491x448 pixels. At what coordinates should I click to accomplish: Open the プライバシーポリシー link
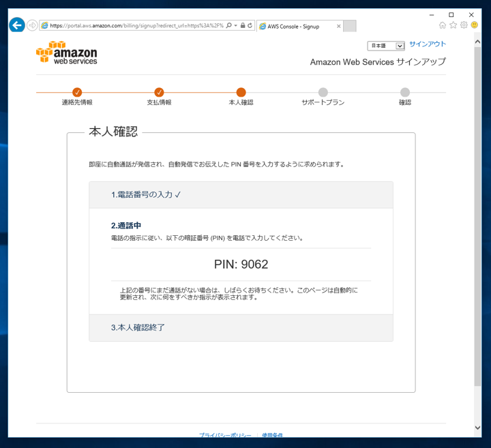225,435
